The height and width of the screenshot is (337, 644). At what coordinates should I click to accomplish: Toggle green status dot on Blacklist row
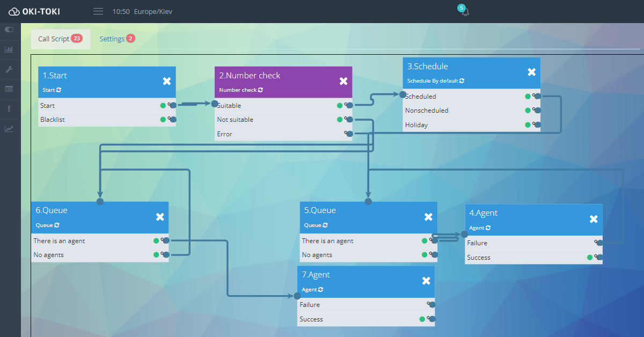tap(163, 120)
